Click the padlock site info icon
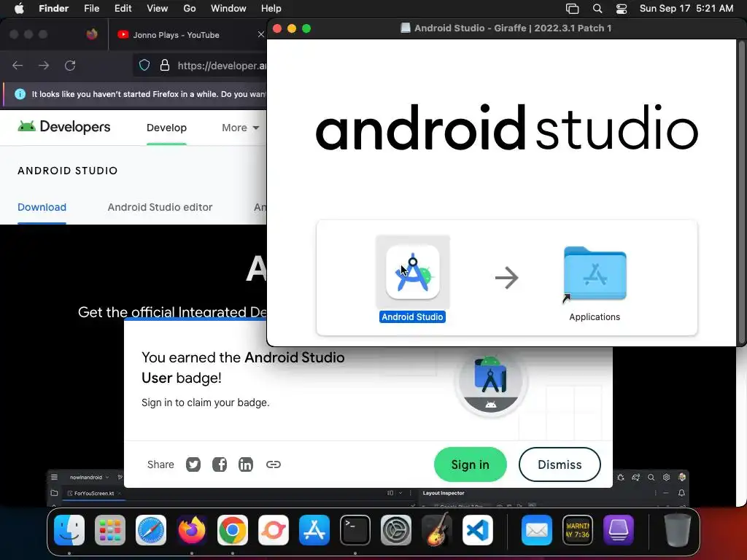Image resolution: width=747 pixels, height=560 pixels. 164,65
